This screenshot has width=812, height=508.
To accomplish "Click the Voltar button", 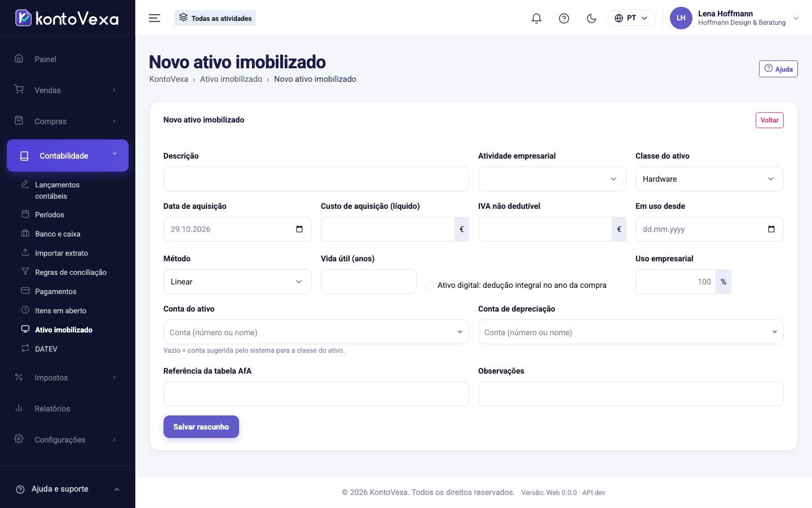I will [x=769, y=120].
